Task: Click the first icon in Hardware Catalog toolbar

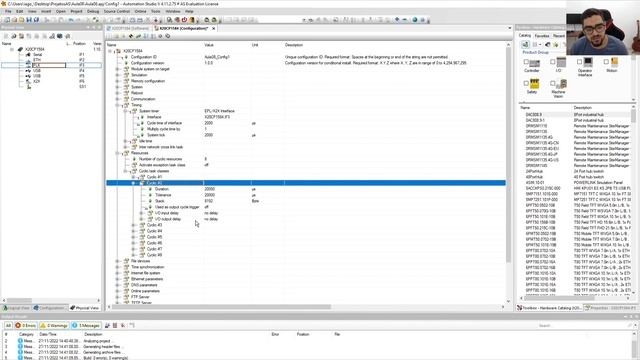Action: click(x=525, y=44)
